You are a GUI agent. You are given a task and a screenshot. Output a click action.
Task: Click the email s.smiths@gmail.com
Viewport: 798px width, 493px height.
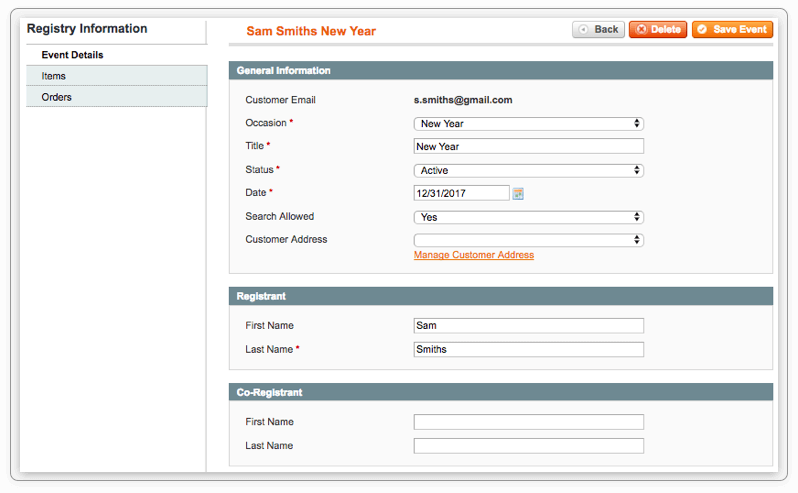coord(463,100)
